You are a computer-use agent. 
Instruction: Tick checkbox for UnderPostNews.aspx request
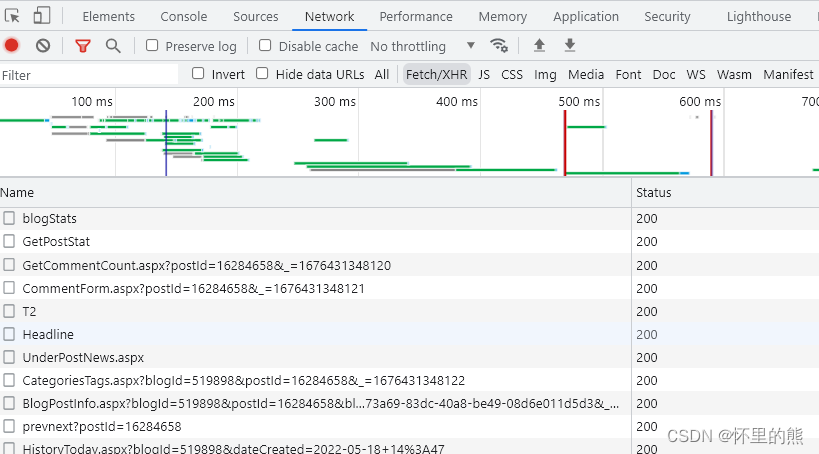[9, 357]
